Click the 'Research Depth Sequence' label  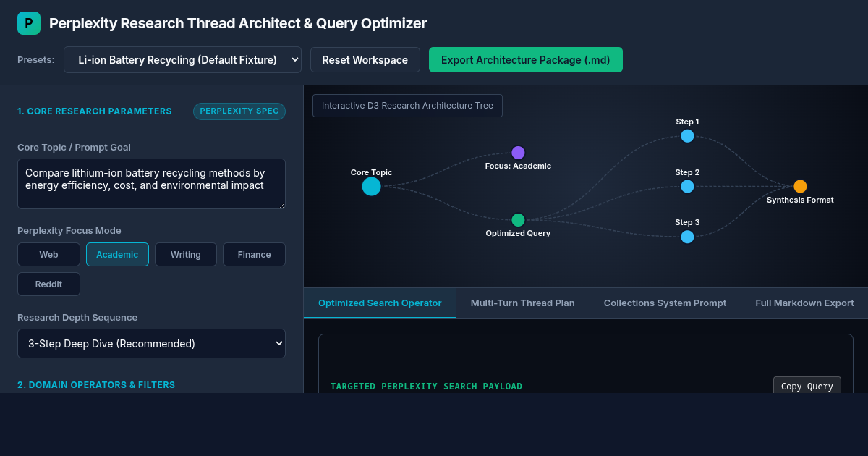coord(77,318)
